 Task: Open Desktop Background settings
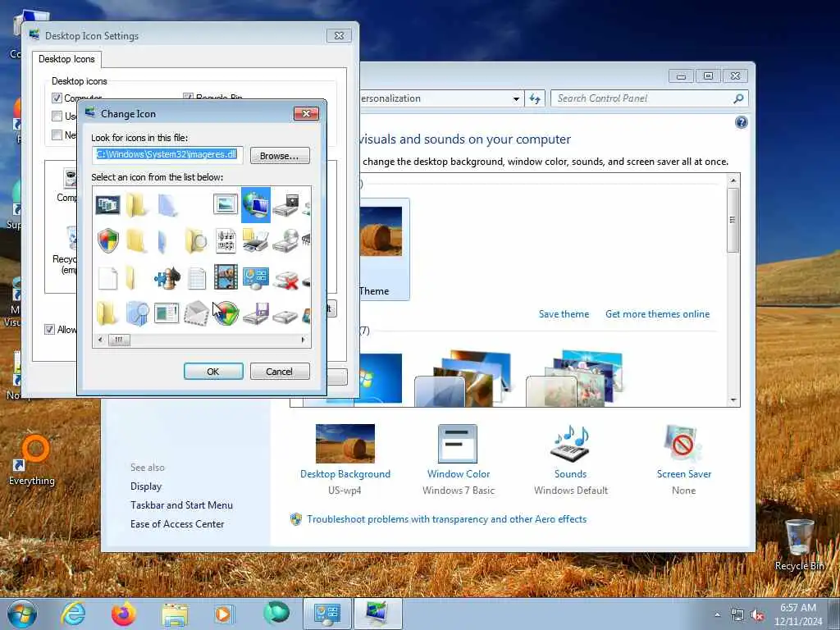(345, 459)
